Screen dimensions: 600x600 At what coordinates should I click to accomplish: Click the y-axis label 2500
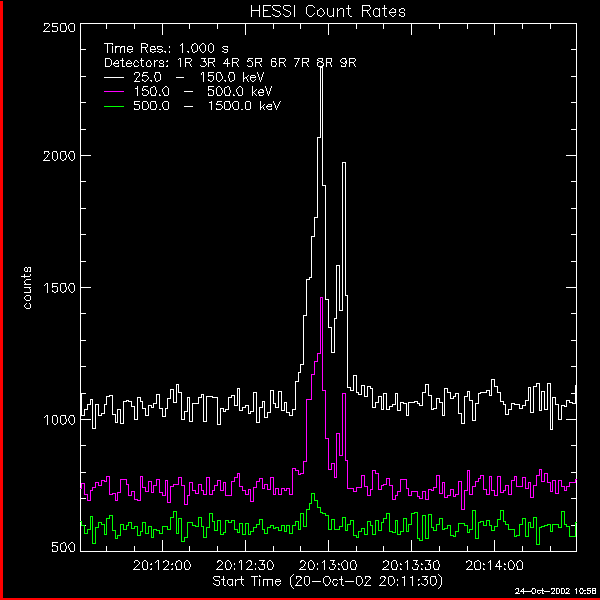pos(59,28)
